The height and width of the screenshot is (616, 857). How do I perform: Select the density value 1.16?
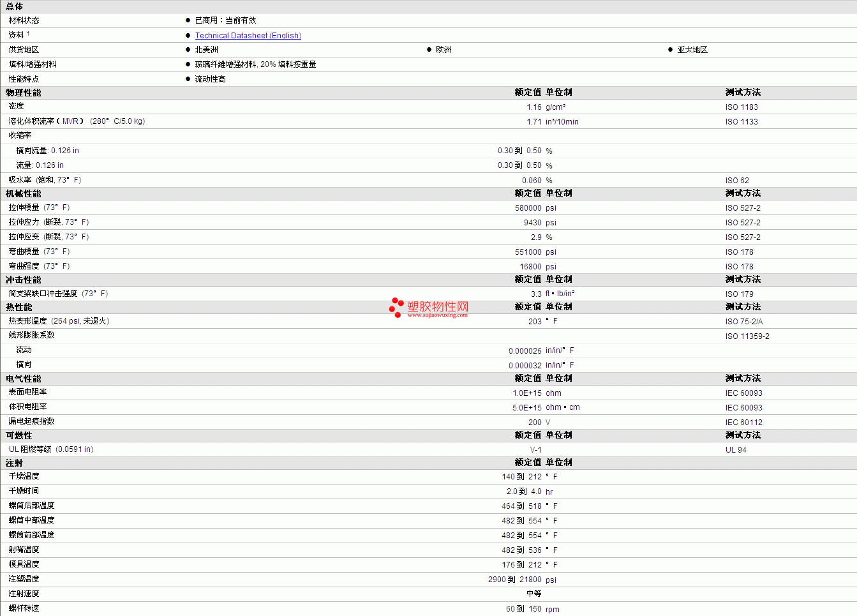pos(534,107)
